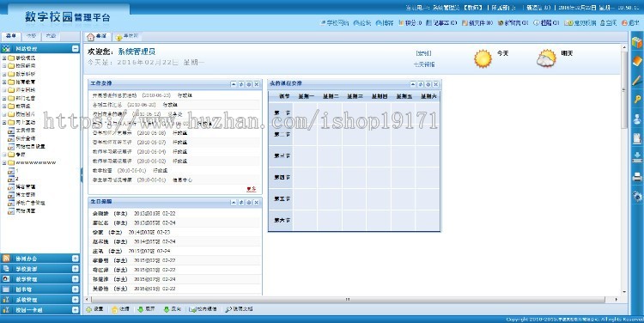Expand the 学校资源 accordion section

coord(76,269)
